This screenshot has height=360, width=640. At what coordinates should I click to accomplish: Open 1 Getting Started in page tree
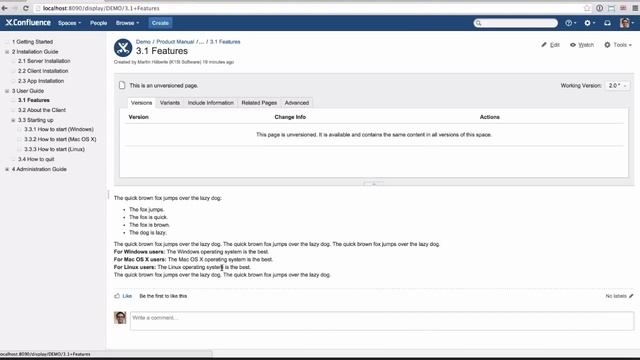coord(32,42)
